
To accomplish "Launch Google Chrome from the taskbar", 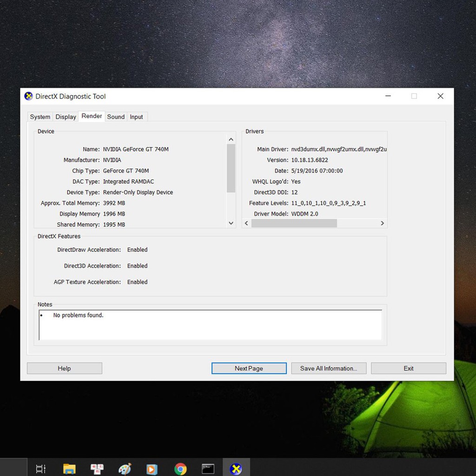I will tap(180, 469).
